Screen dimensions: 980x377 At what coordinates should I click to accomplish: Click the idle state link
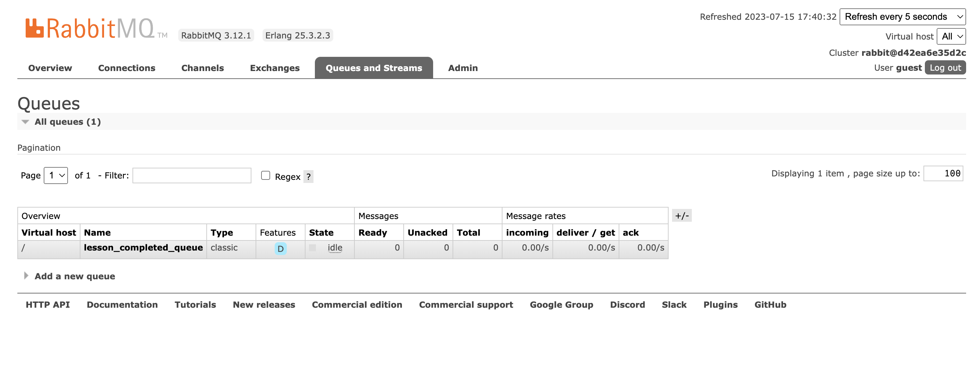335,248
